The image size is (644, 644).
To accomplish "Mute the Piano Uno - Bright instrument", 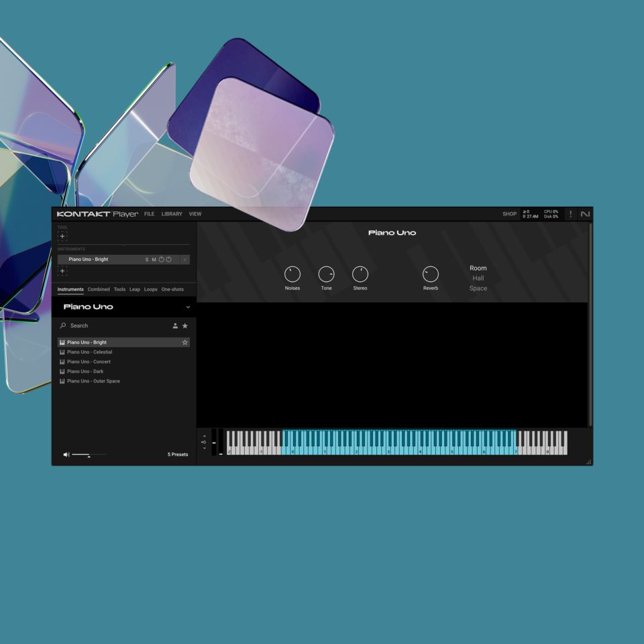I will pos(154,260).
